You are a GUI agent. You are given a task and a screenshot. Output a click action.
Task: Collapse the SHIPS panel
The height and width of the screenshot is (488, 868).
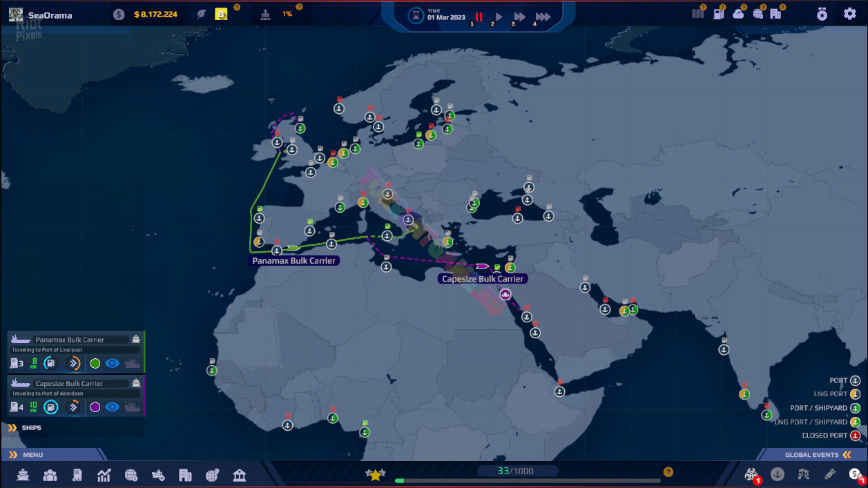point(12,428)
